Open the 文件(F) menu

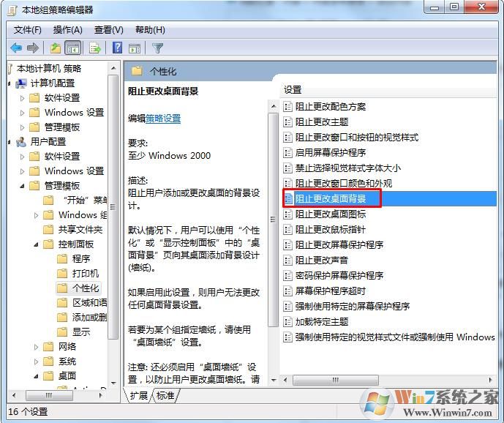tap(27, 30)
